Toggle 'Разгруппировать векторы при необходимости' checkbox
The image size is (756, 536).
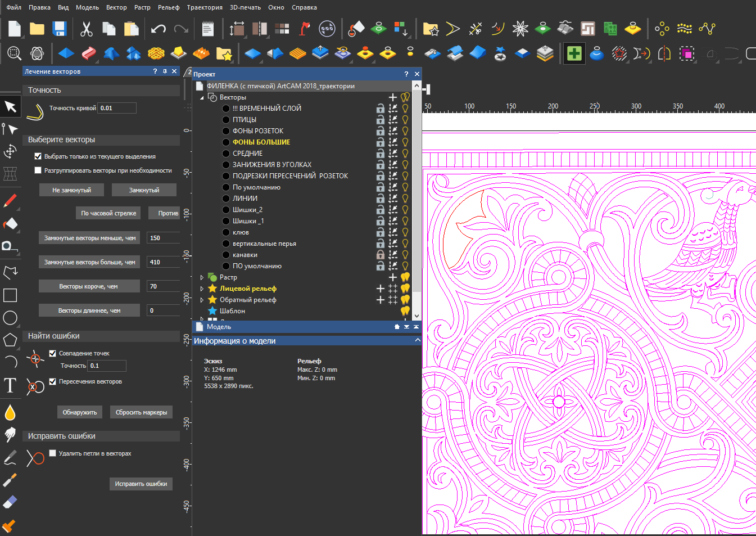(x=38, y=170)
